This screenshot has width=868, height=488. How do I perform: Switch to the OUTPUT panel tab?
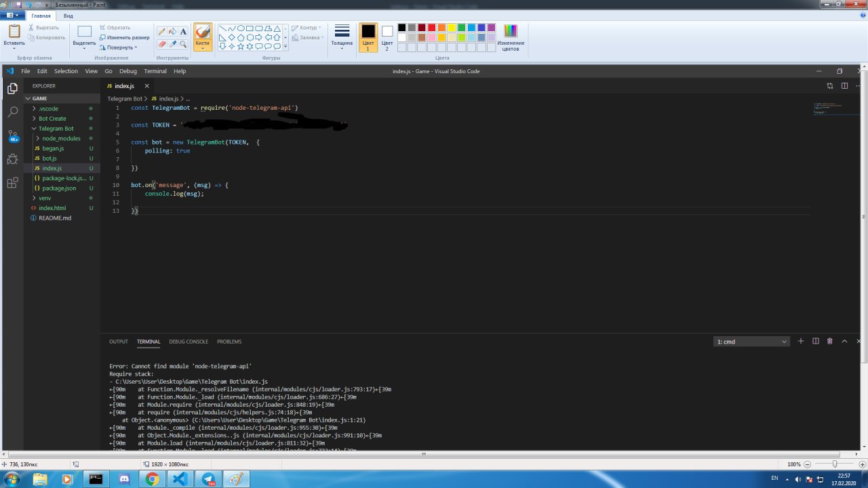coord(119,342)
